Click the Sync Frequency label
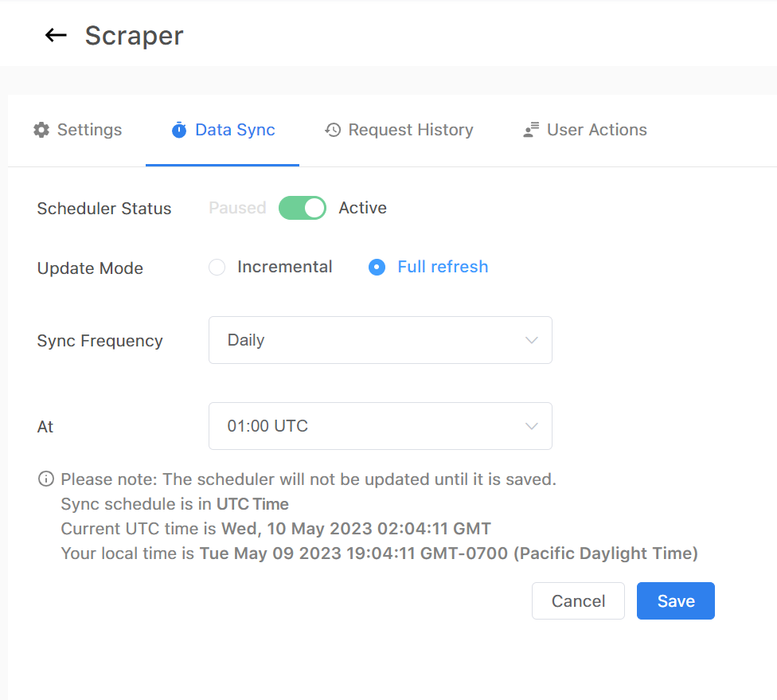This screenshot has width=777, height=700. click(100, 341)
